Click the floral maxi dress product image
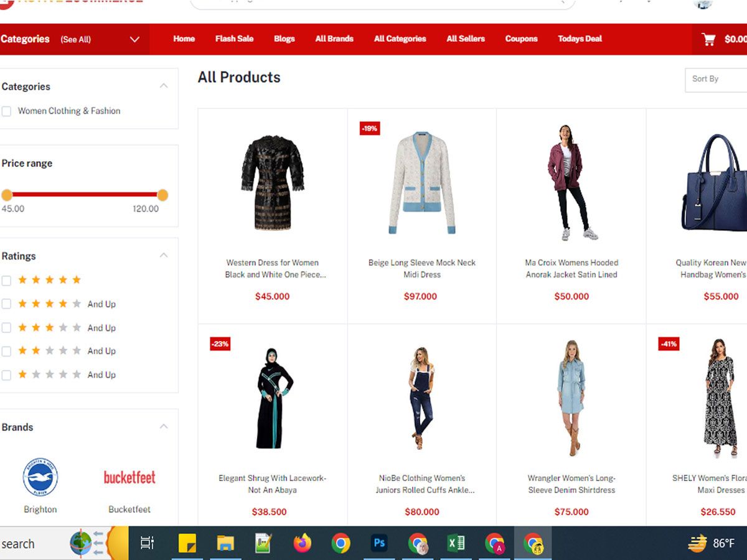This screenshot has width=747, height=560. click(720, 398)
